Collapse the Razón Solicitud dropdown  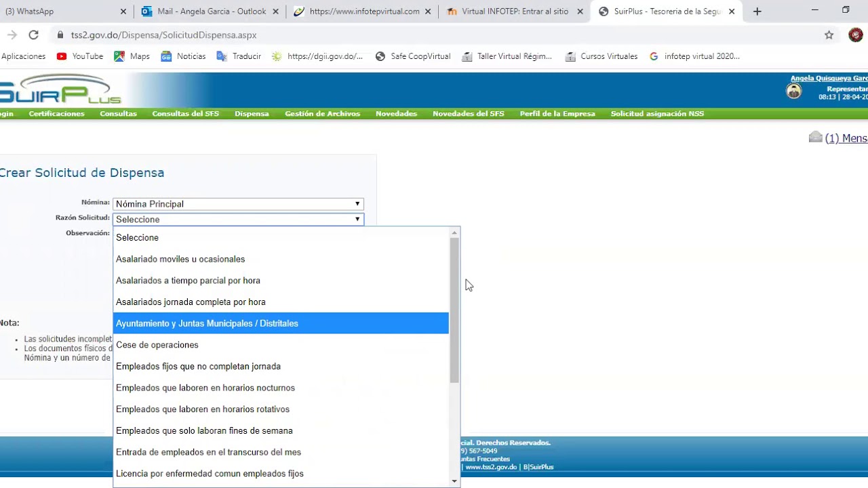point(238,220)
